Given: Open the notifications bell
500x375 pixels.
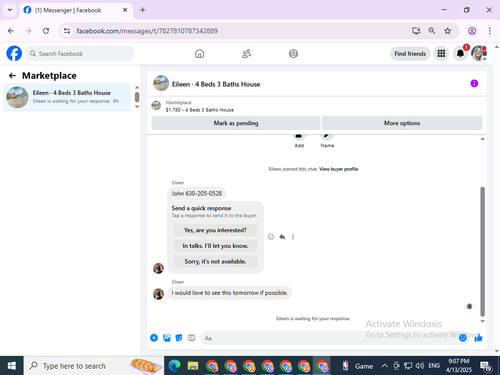Looking at the screenshot, I should coord(460,53).
